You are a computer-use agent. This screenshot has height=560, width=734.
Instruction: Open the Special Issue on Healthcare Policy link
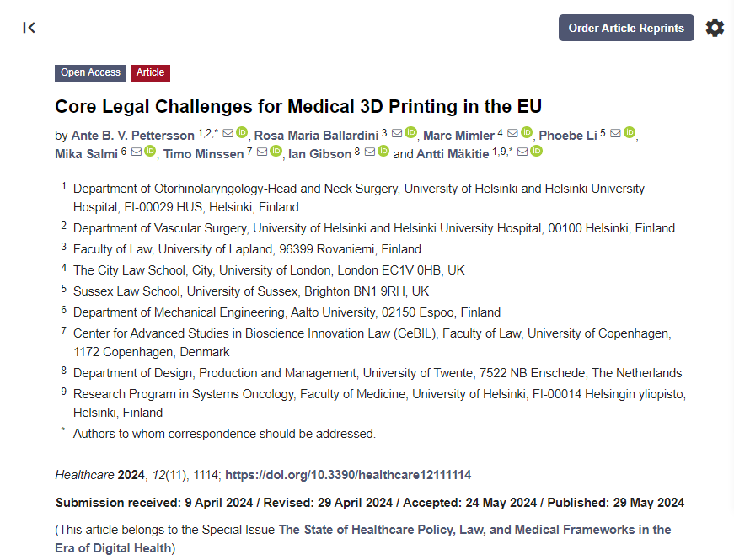pos(474,530)
